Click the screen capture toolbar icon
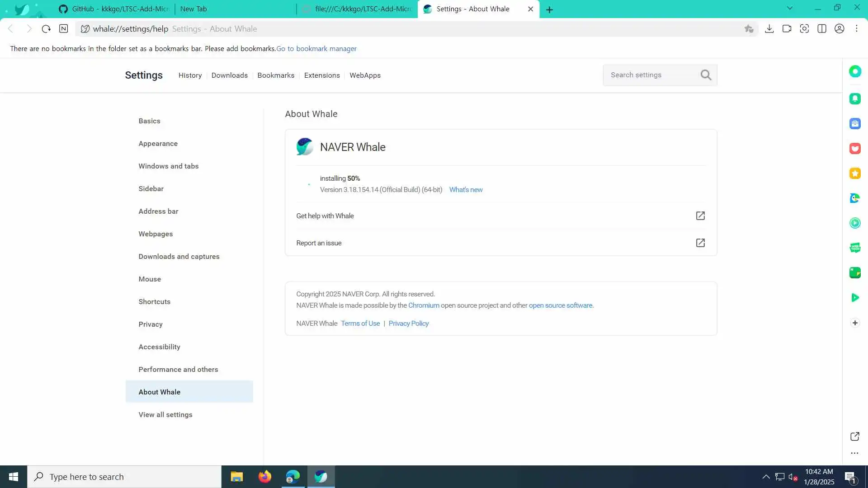This screenshot has height=488, width=868. point(804,29)
